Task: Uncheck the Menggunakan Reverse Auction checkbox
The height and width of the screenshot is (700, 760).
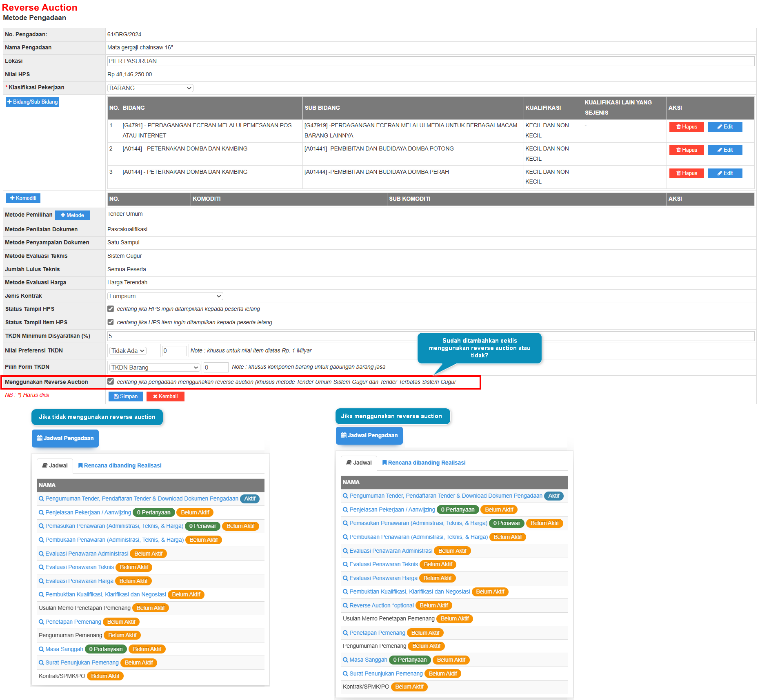Action: 111,382
